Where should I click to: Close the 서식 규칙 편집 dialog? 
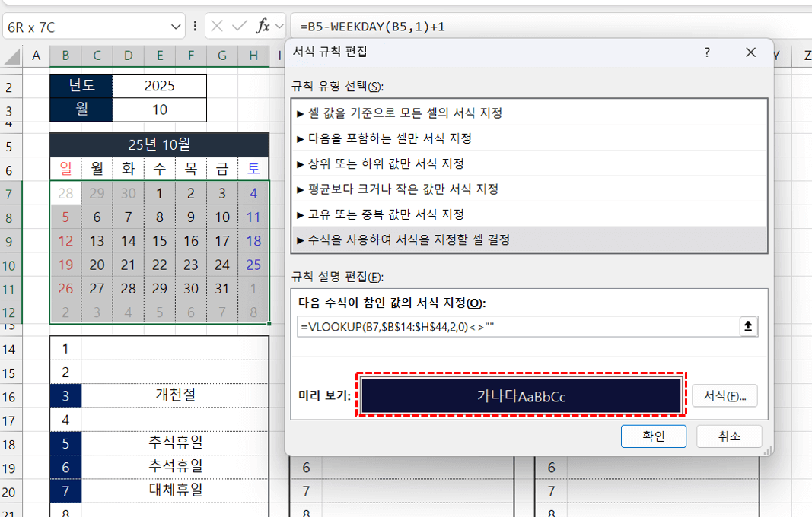click(x=750, y=52)
